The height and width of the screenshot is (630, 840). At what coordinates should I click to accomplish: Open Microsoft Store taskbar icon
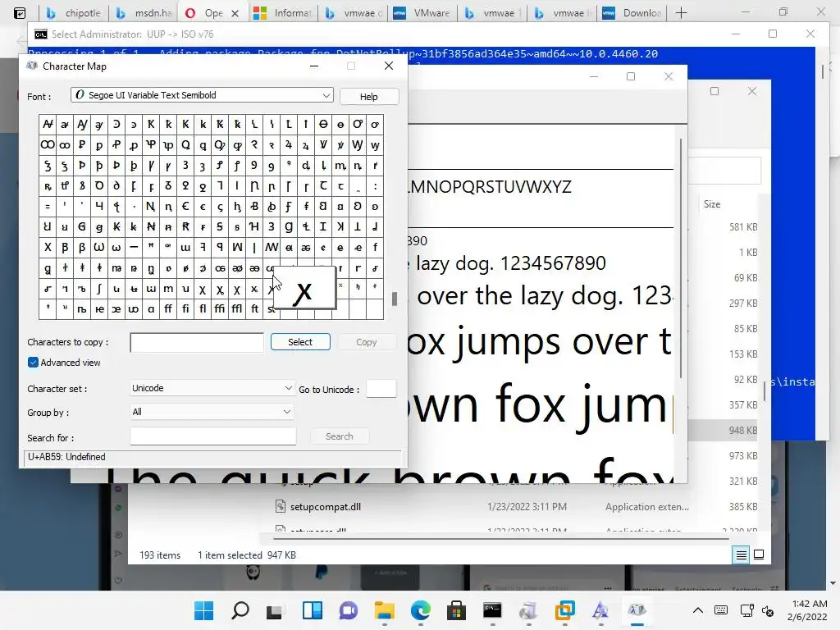tap(456, 610)
